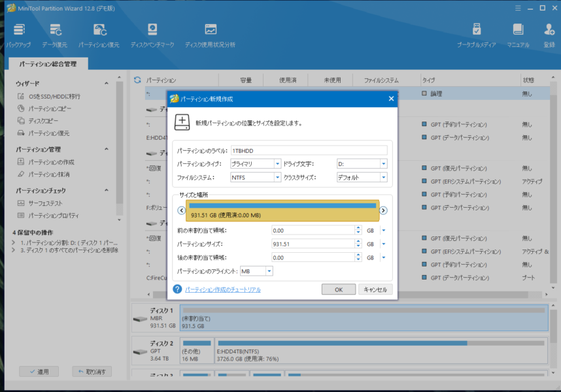Move partition left with arrow button
Screen dimensions: 561x392
click(181, 210)
